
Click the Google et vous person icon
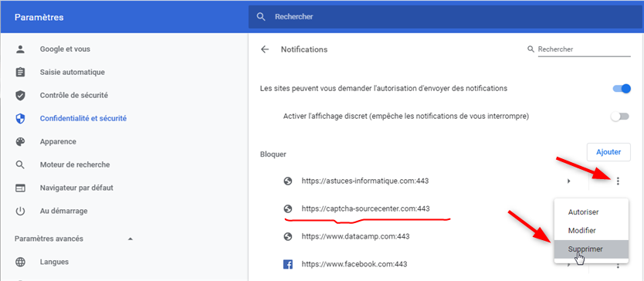[20, 49]
